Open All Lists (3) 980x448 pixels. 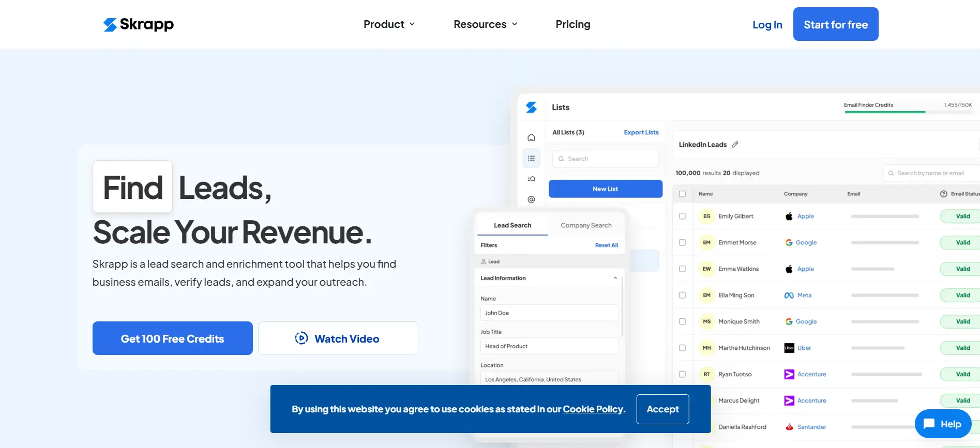point(568,132)
